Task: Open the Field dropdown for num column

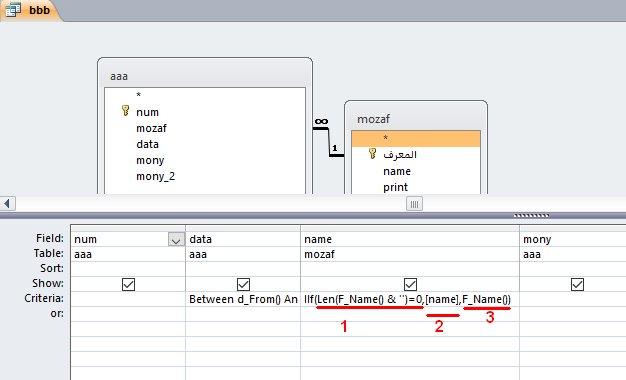Action: click(x=176, y=239)
